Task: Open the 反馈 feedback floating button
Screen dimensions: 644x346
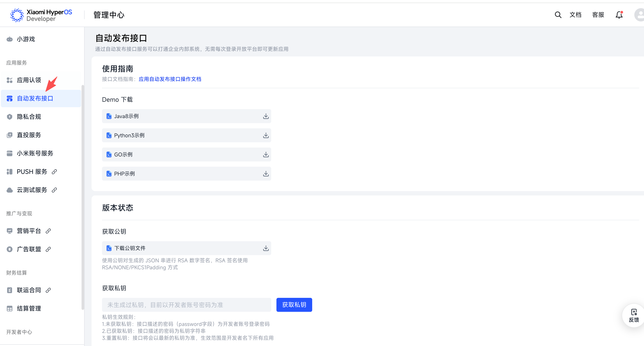Action: tap(634, 315)
